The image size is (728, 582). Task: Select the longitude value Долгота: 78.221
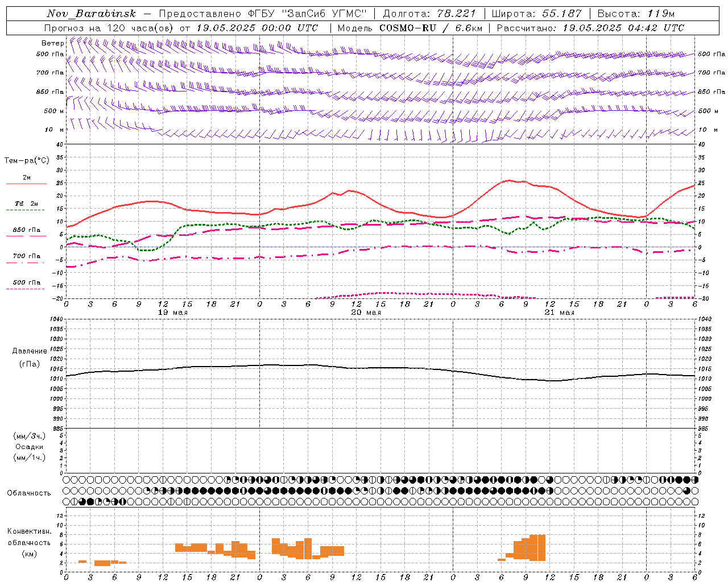tap(429, 14)
